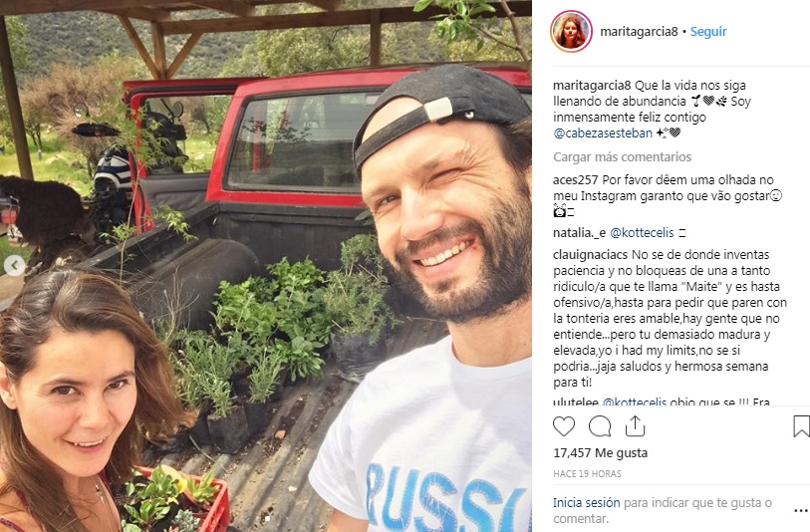
Task: View natalia._e commenter profile
Action: point(579,233)
